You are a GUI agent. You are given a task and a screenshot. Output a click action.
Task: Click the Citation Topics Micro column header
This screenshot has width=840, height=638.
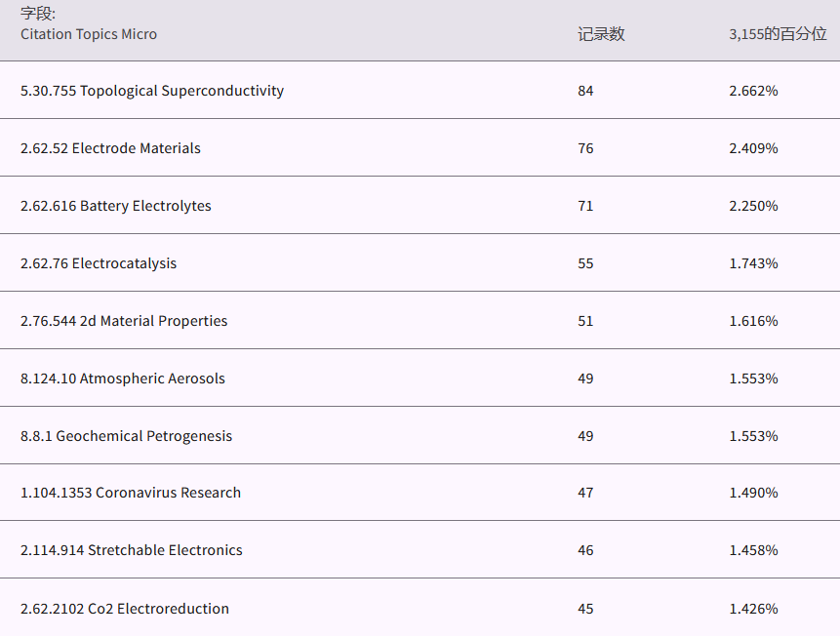(89, 34)
